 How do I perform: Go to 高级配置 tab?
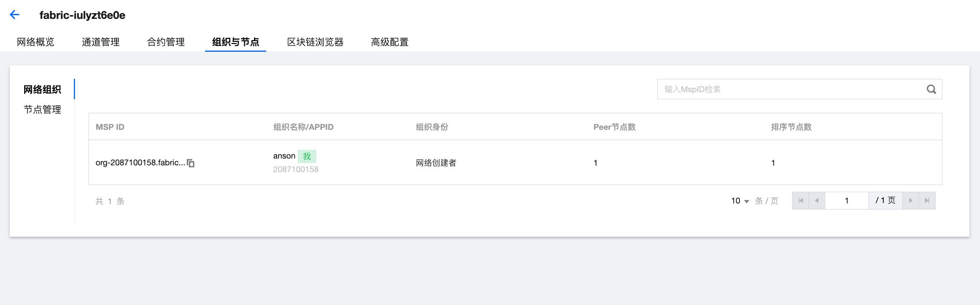389,42
